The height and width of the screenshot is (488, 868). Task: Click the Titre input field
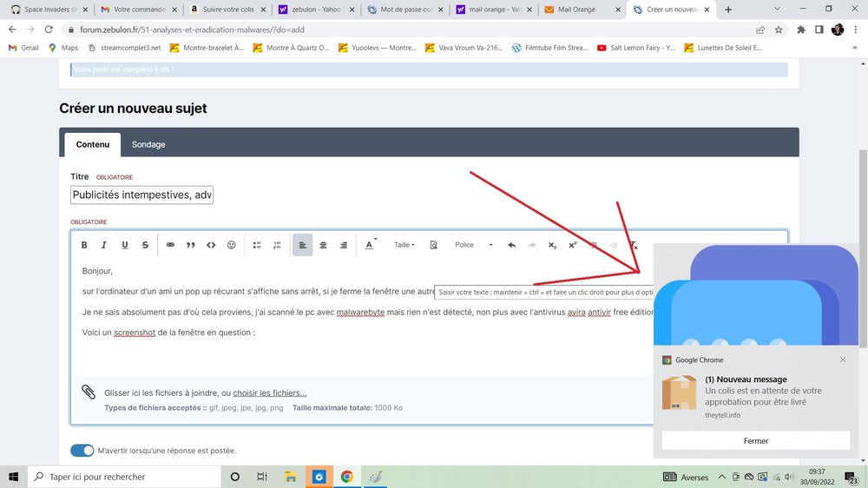point(141,195)
